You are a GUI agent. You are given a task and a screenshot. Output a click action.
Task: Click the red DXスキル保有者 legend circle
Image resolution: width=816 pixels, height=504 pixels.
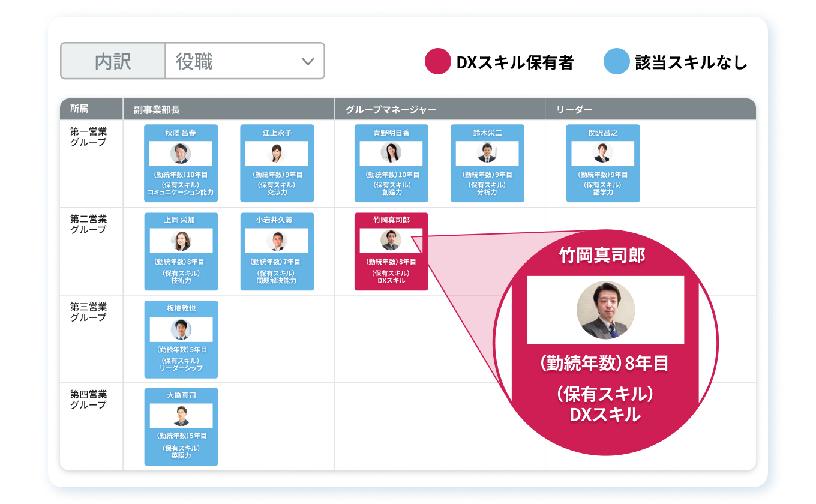pos(437,62)
